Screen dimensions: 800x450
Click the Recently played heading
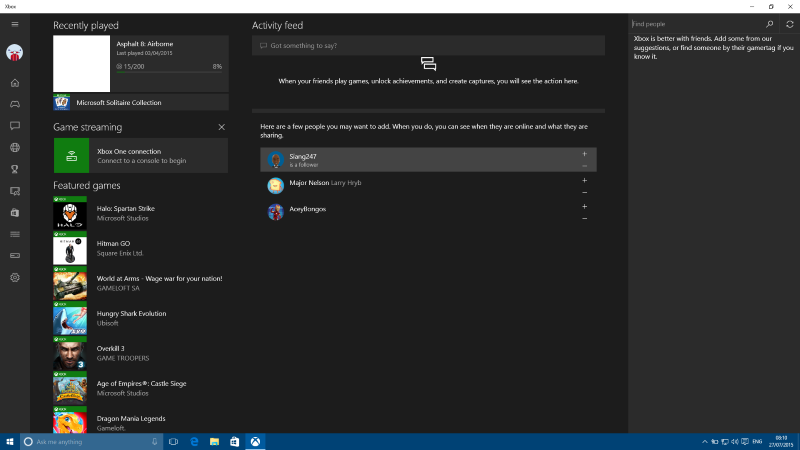(86, 26)
